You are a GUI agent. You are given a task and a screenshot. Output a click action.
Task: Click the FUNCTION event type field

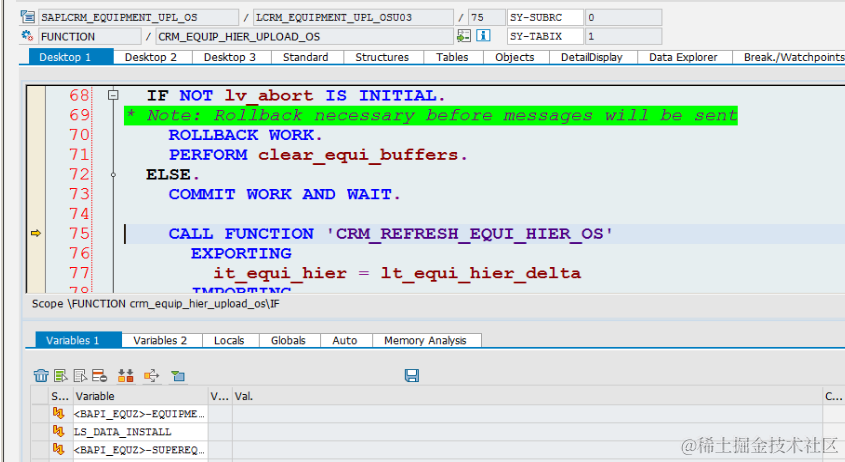click(89, 37)
